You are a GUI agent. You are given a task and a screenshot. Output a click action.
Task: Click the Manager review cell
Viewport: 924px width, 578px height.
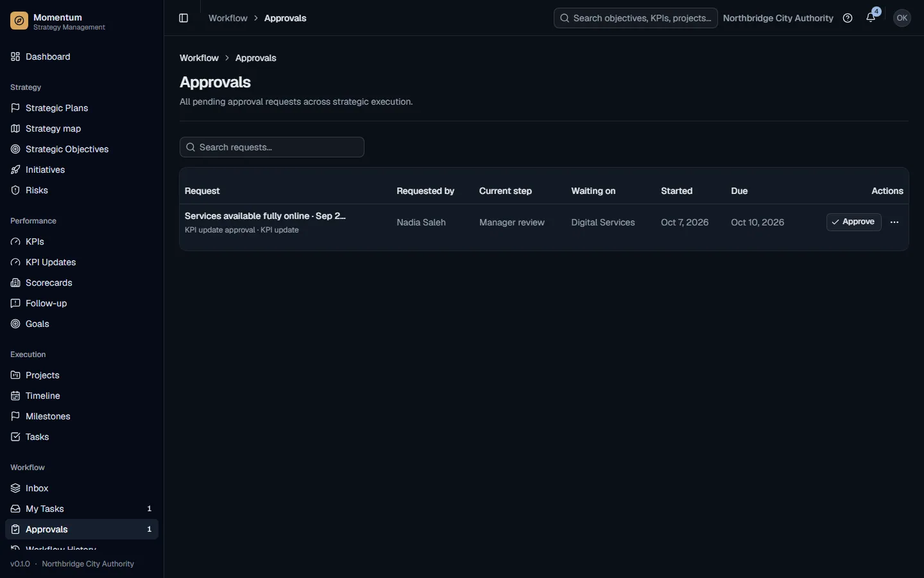click(512, 222)
